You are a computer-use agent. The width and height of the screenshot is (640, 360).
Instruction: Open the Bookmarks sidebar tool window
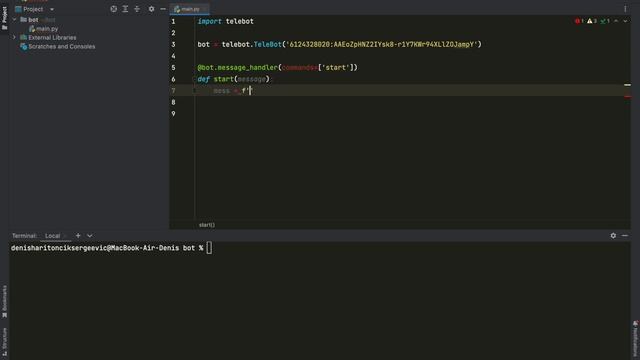coord(4,301)
